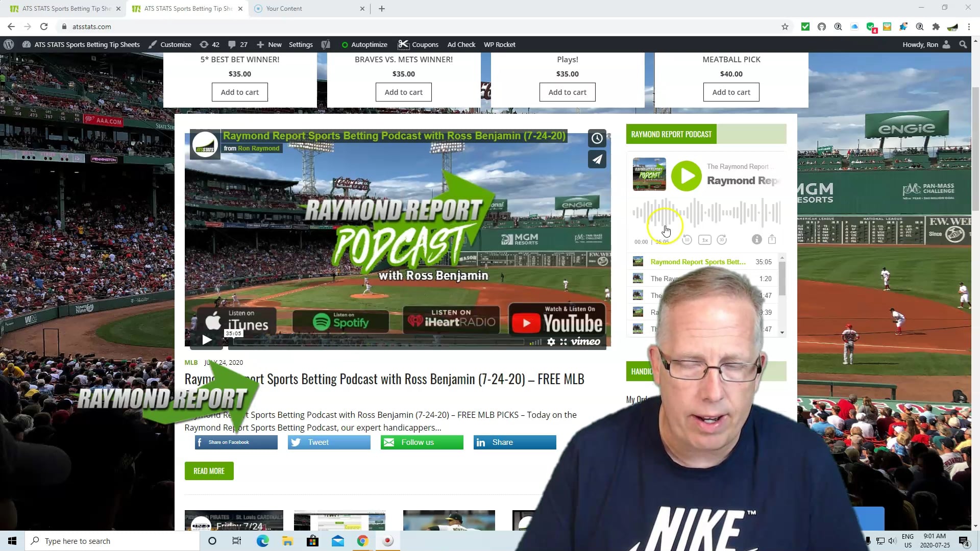Open Chrome extensions puzzle icon
This screenshot has height=551, width=980.
[936, 27]
